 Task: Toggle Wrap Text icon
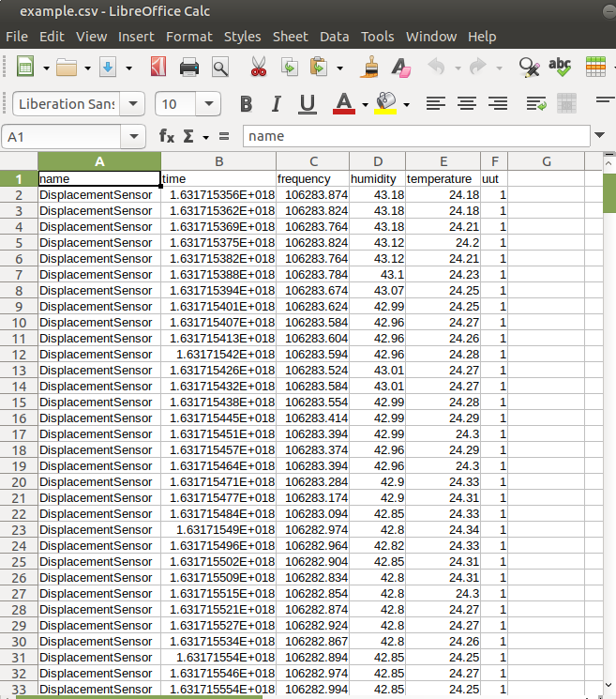pyautogui.click(x=535, y=104)
